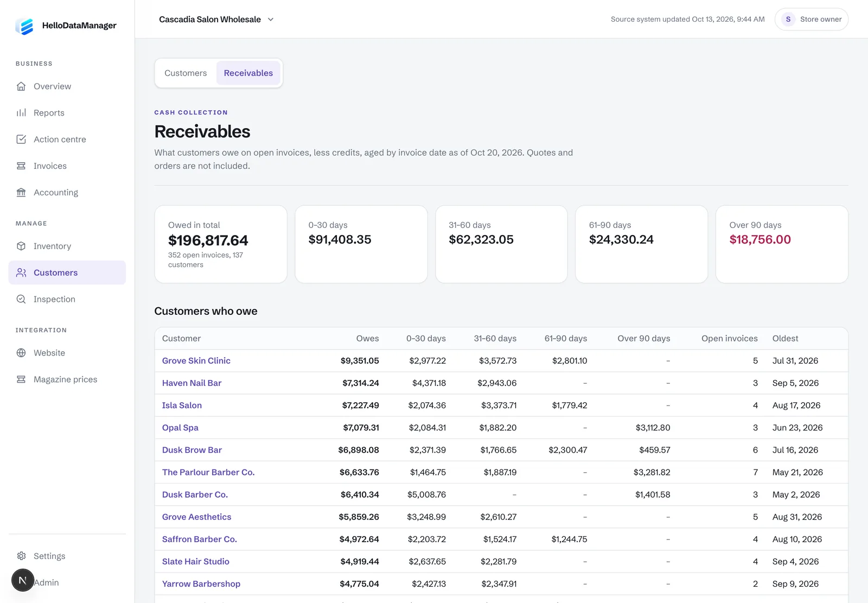Expand the Cascadia Salon Wholesale store chevron

coord(271,20)
